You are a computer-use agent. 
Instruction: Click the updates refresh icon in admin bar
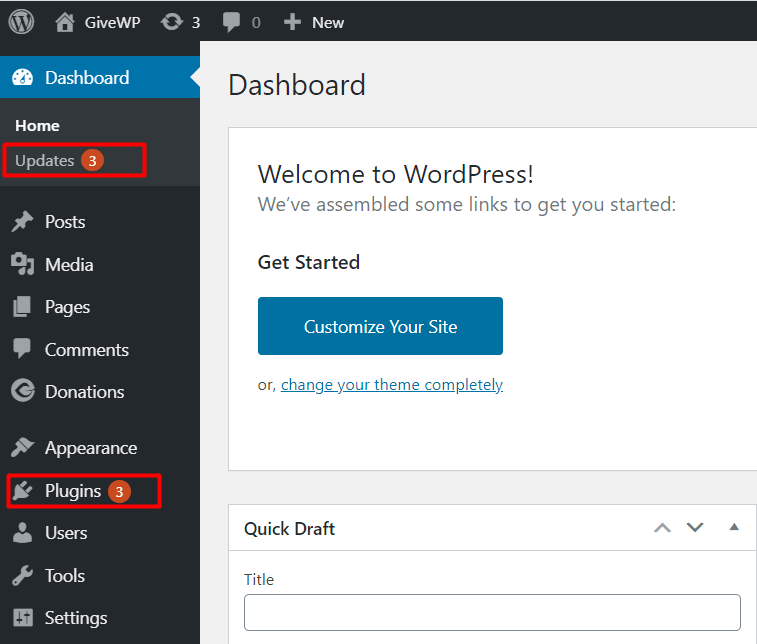pyautogui.click(x=172, y=22)
